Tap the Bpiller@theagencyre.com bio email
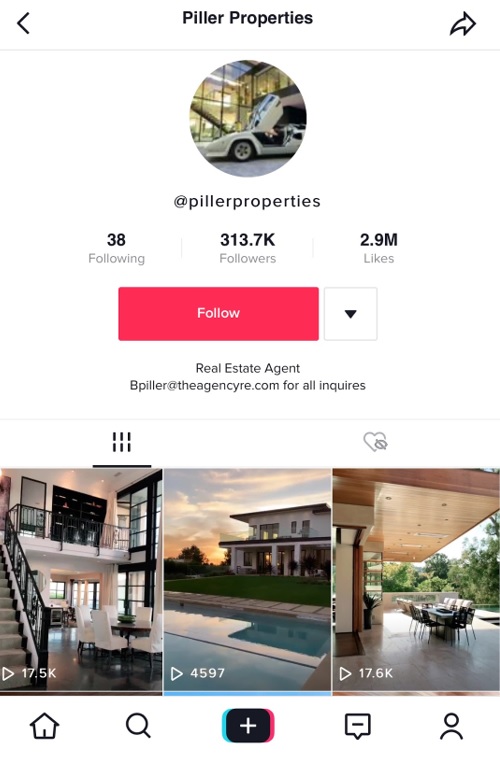Viewport: 500px width, 764px height. (205, 385)
